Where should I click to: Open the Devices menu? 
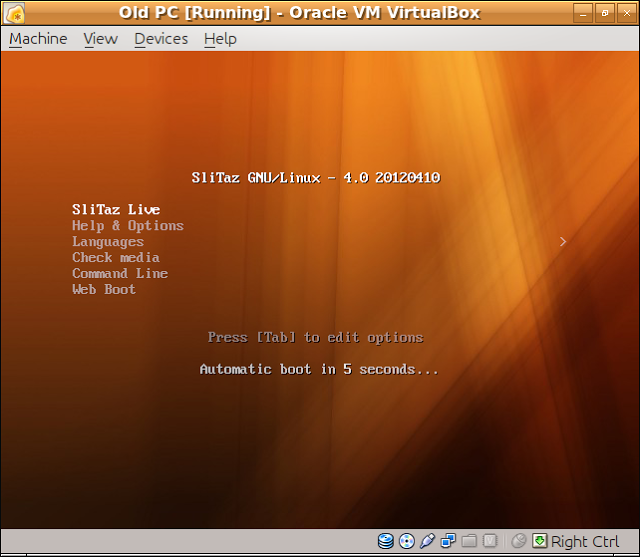tap(161, 39)
